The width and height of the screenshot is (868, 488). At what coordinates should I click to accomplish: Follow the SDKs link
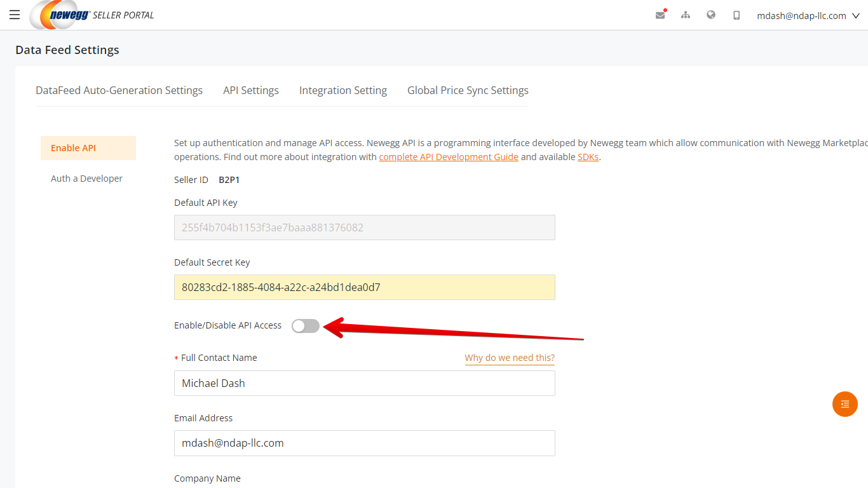(x=588, y=157)
